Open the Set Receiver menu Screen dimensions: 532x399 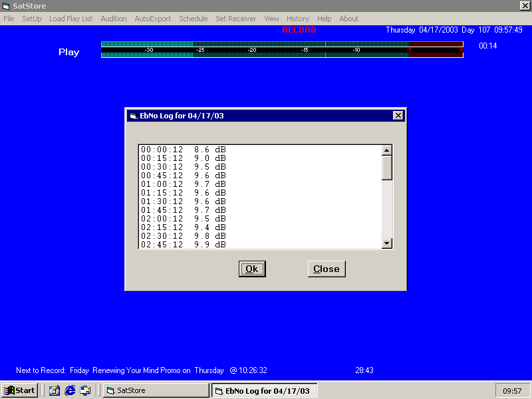click(x=236, y=19)
